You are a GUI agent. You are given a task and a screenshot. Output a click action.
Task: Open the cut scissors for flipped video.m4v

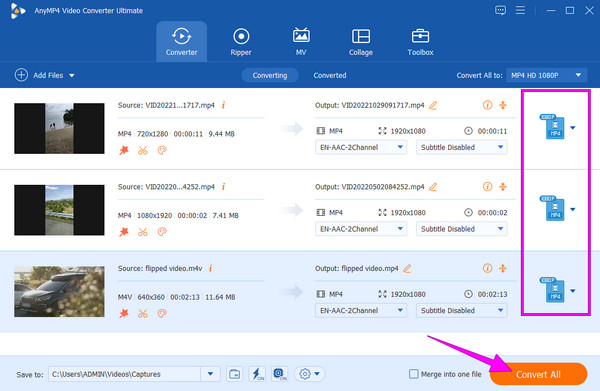click(x=143, y=313)
